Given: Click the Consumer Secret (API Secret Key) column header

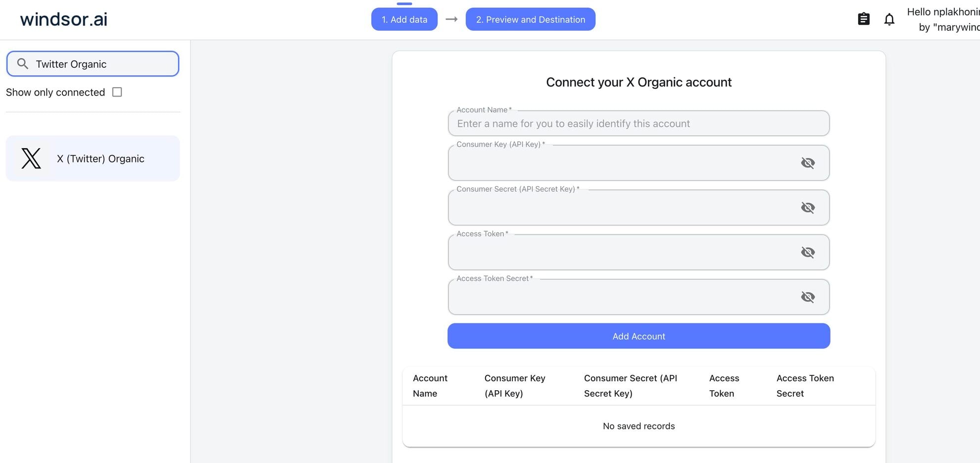Looking at the screenshot, I should (631, 386).
